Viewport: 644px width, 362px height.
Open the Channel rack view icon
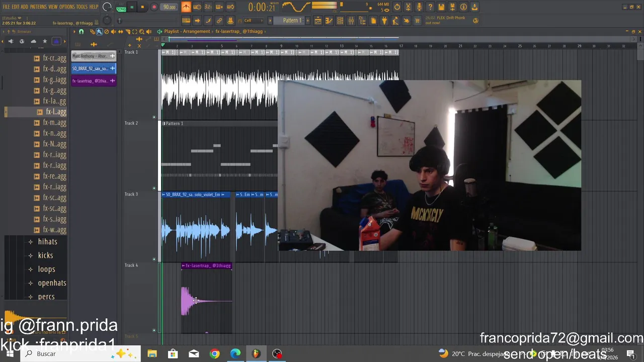coord(340,21)
